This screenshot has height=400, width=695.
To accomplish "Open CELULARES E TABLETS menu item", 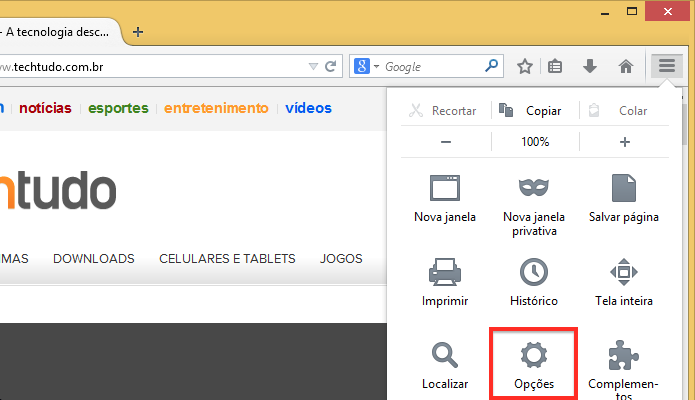I will tap(227, 259).
